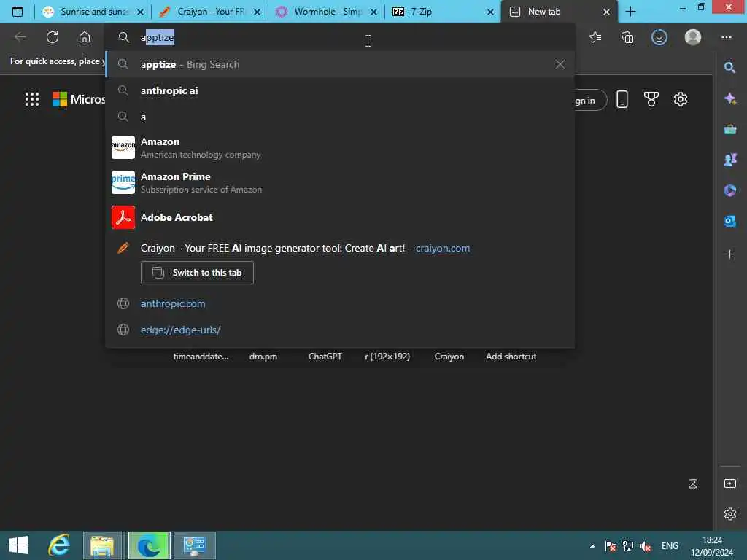Close the 7-Zip tab
This screenshot has height=560, width=747.
490,12
